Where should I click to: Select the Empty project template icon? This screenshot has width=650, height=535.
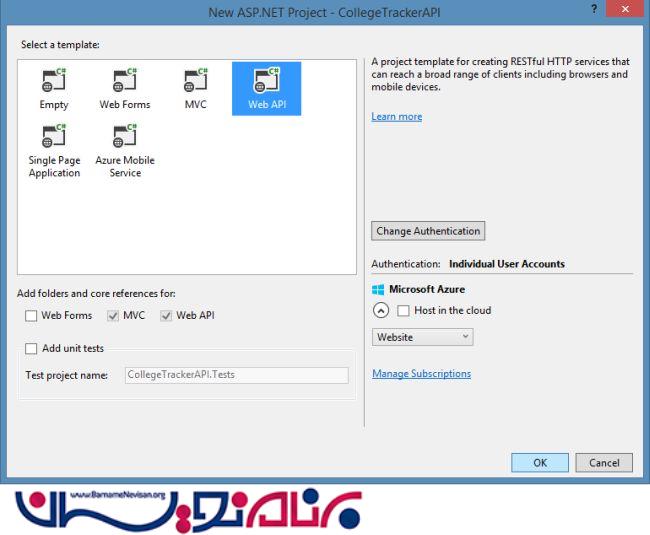[54, 80]
